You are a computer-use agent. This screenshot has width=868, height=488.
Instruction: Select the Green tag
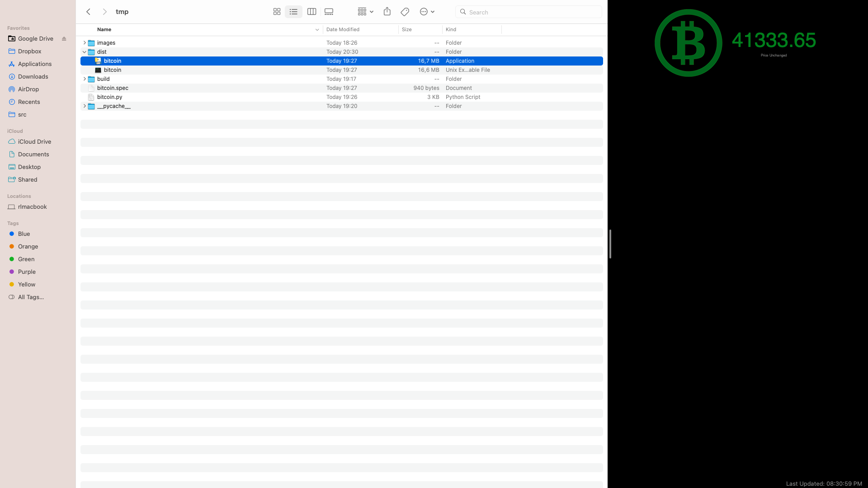tap(26, 259)
